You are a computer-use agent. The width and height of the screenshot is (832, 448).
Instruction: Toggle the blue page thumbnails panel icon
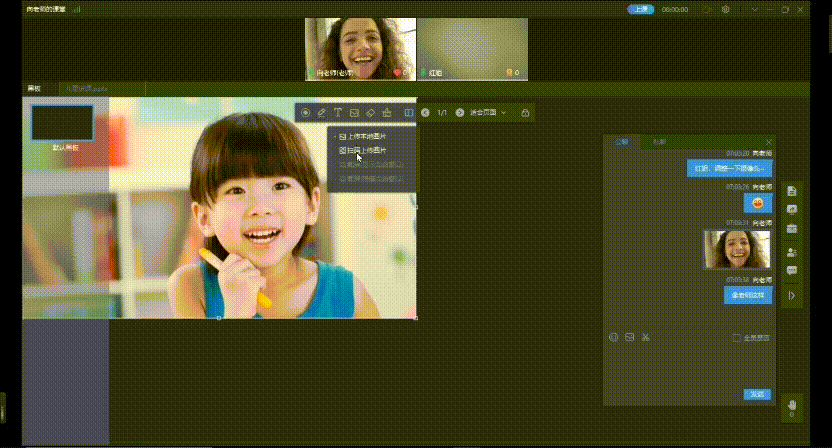pyautogui.click(x=409, y=113)
